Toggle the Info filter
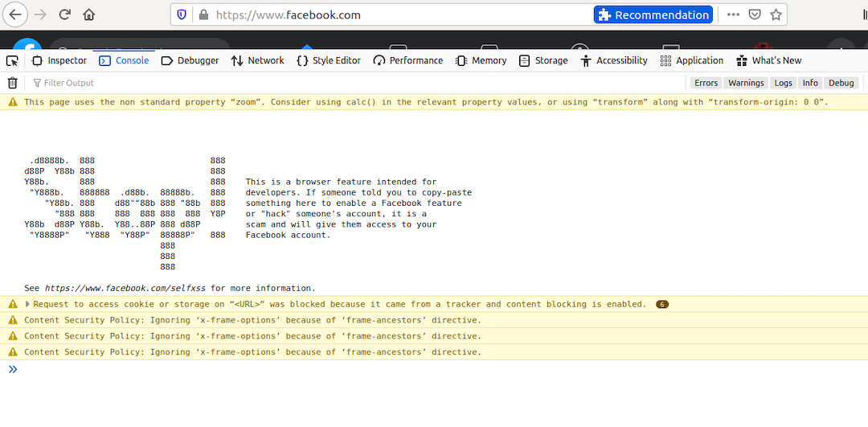Screen dimensions: 868x427 (810, 83)
